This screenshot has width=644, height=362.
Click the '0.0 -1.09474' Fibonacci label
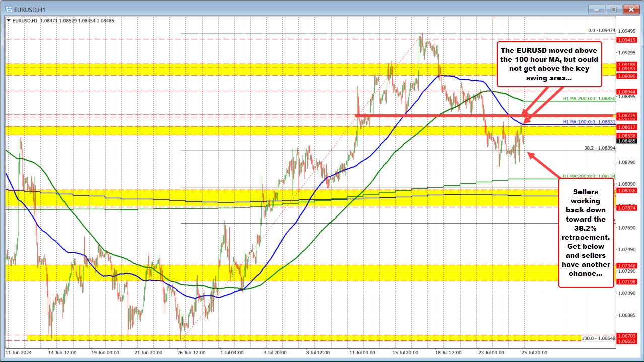pyautogui.click(x=601, y=30)
